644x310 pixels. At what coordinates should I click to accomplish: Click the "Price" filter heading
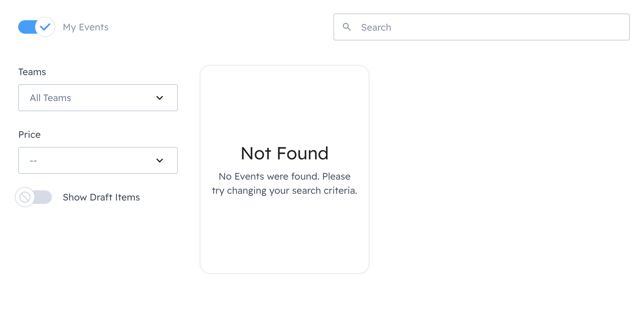(x=29, y=135)
